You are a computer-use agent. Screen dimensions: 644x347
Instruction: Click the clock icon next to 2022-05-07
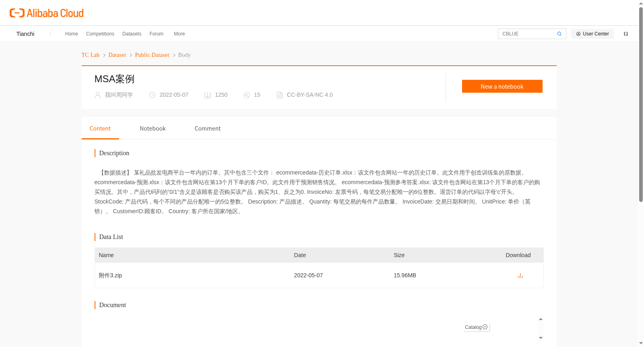click(x=152, y=95)
